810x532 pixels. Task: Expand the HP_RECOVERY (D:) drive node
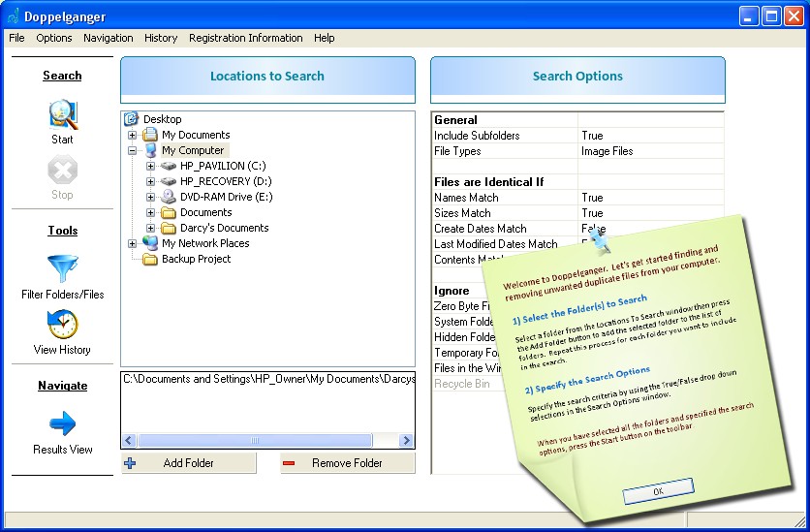point(150,181)
